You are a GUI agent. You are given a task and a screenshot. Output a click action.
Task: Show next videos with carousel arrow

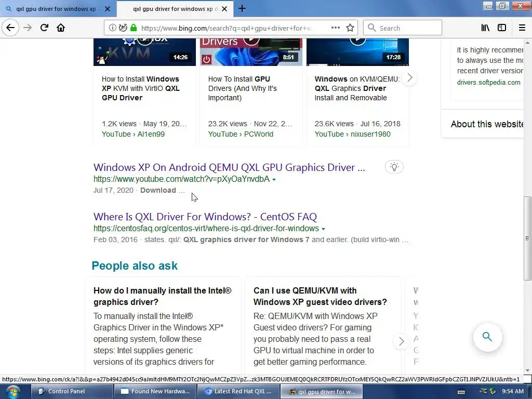tap(409, 78)
